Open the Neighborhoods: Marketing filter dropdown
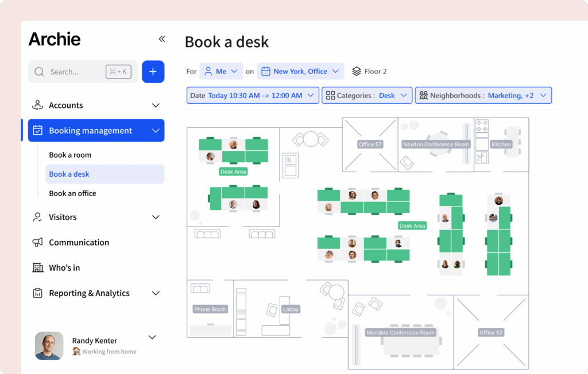The height and width of the screenshot is (374, 588). coord(483,95)
